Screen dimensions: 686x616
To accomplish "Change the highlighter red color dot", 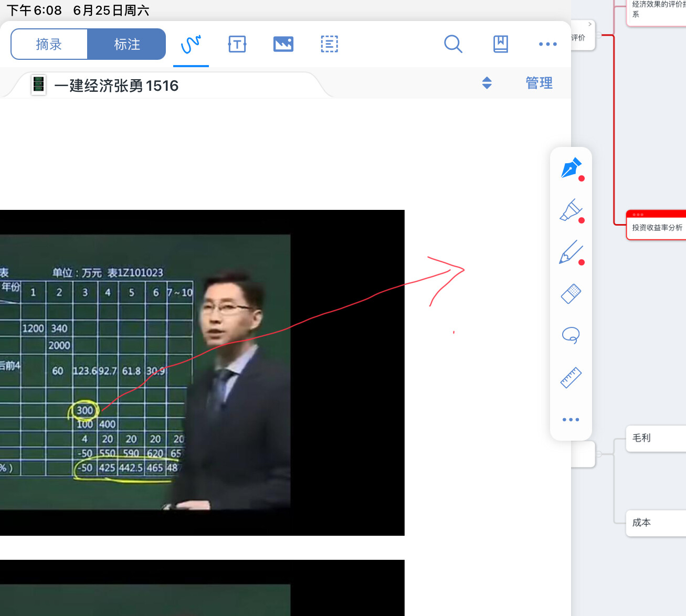I will click(582, 220).
